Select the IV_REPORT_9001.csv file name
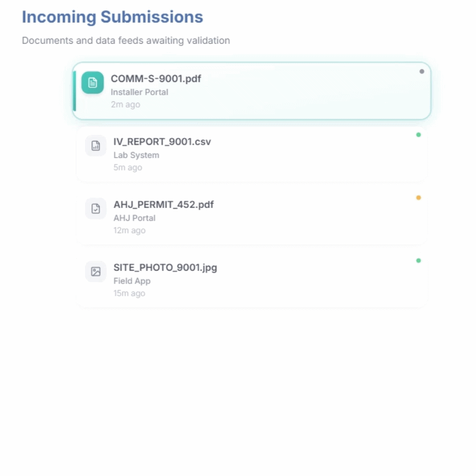The height and width of the screenshot is (476, 476). 162,142
